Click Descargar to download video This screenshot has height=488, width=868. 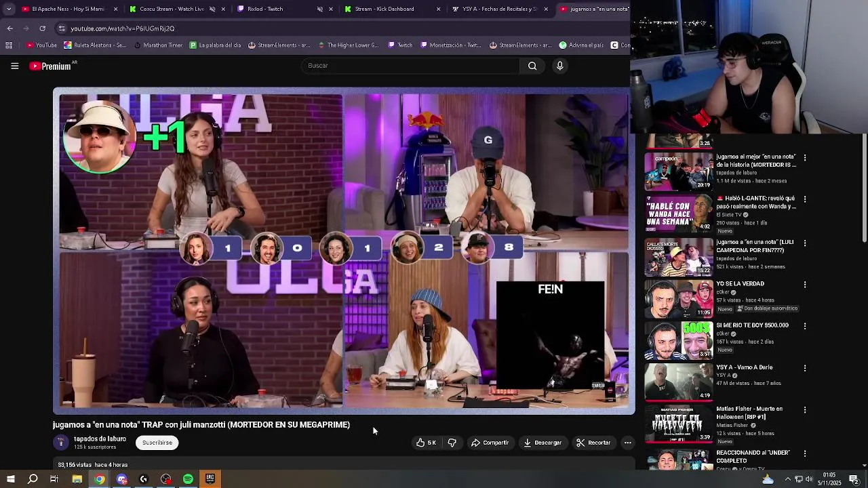click(542, 443)
